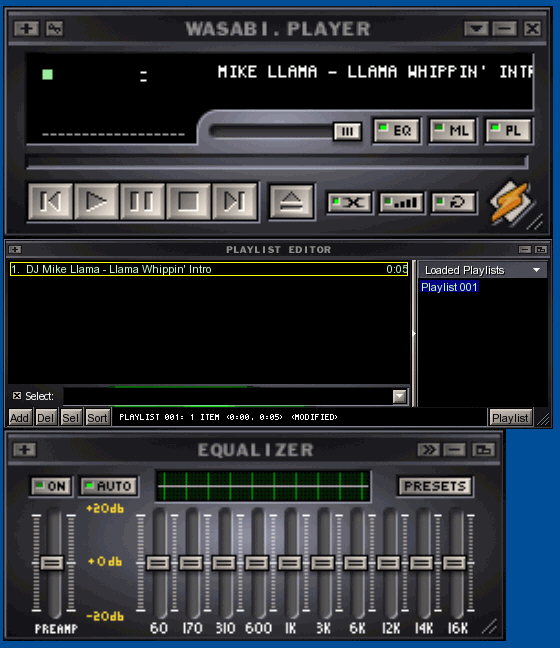Select track DJ Mike Llama in playlist

click(209, 269)
